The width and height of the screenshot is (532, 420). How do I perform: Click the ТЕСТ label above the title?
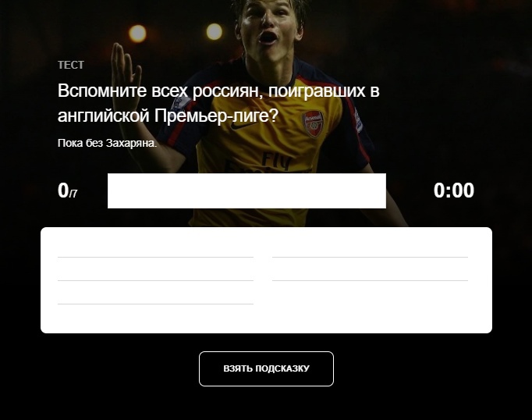[x=71, y=65]
